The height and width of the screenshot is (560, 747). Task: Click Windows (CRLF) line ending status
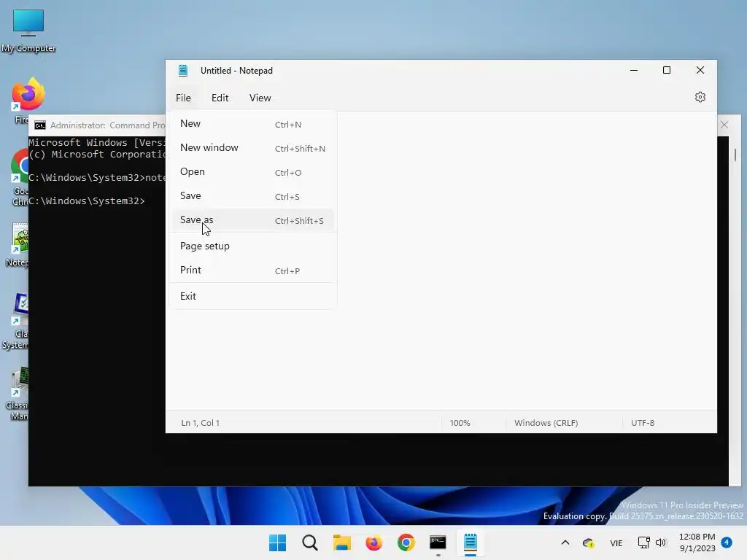click(x=546, y=423)
